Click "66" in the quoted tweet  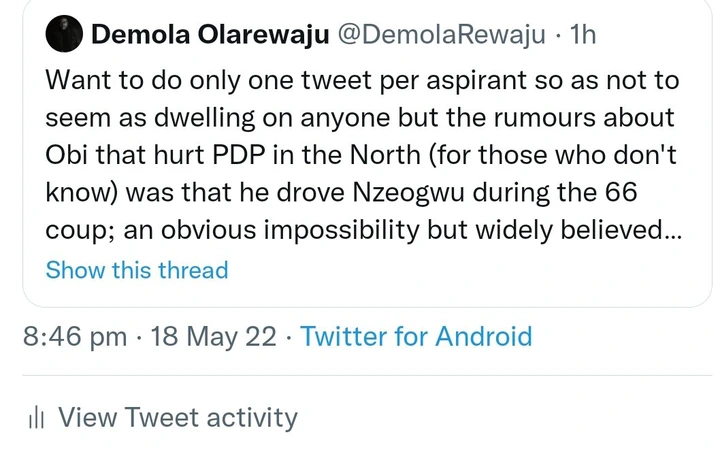652,193
